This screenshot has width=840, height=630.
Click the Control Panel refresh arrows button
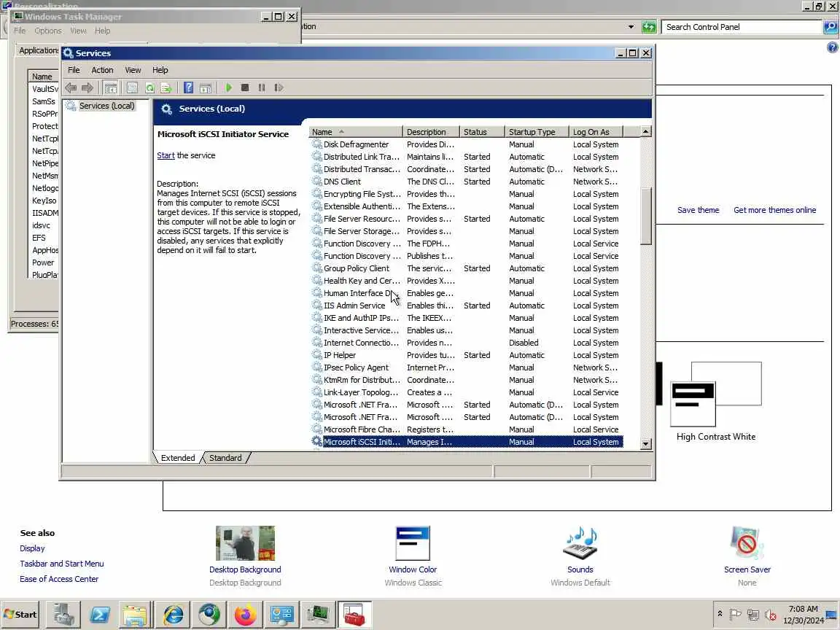(649, 27)
